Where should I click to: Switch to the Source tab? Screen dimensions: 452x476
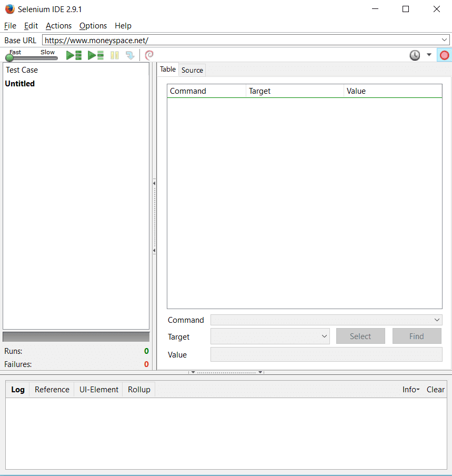[x=192, y=70]
